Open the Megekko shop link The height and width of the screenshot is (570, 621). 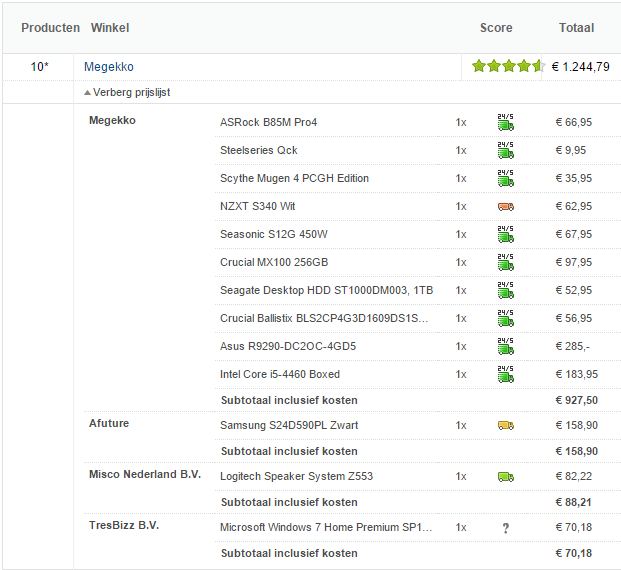click(x=109, y=67)
